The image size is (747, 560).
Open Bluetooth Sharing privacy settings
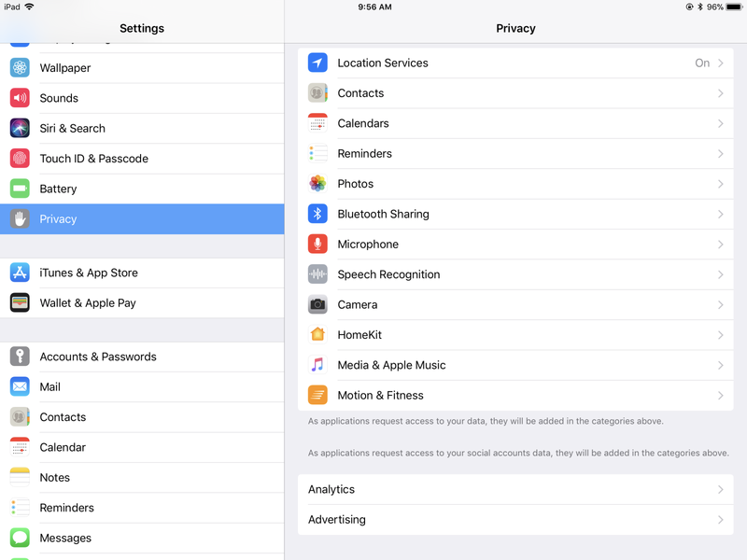pyautogui.click(x=515, y=214)
